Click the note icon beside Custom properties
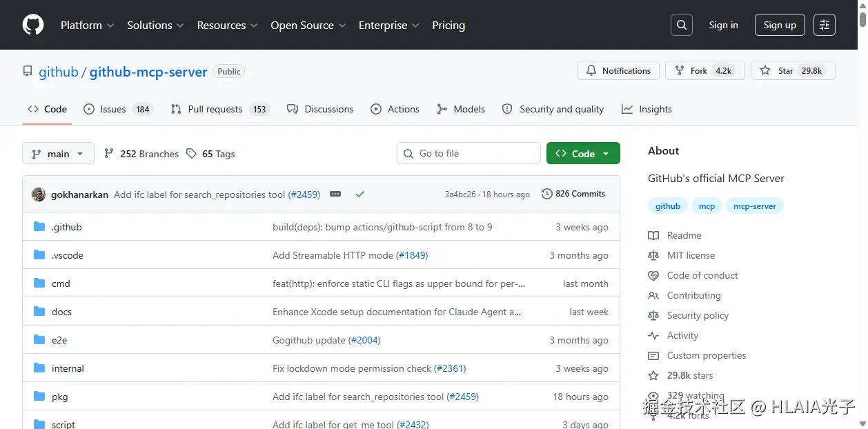 click(x=653, y=355)
